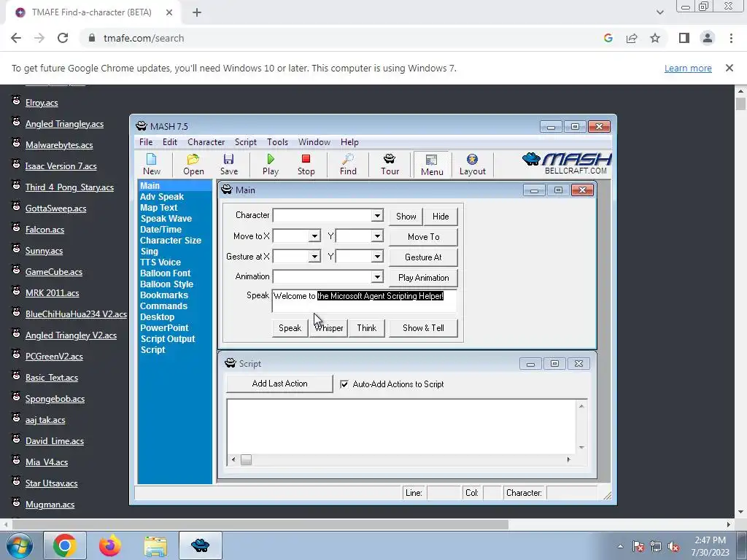This screenshot has height=560, width=747.
Task: Expand the Move to X dropdown
Action: point(314,236)
